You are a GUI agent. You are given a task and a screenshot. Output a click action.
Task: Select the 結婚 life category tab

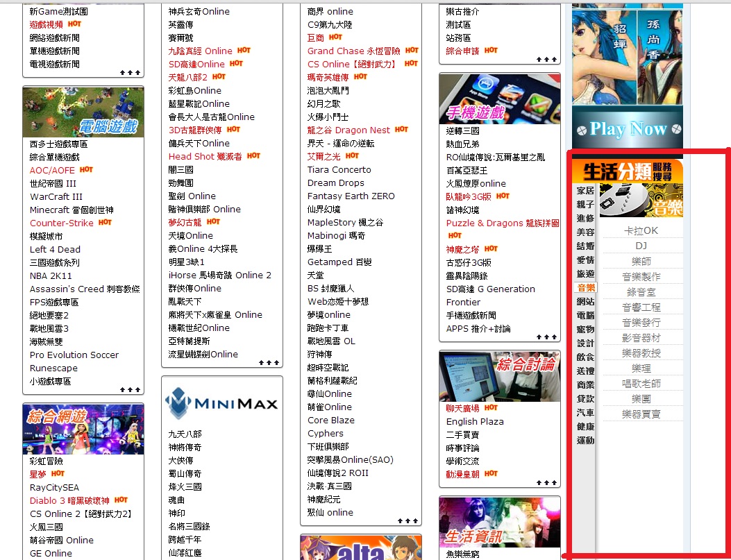pyautogui.click(x=585, y=246)
